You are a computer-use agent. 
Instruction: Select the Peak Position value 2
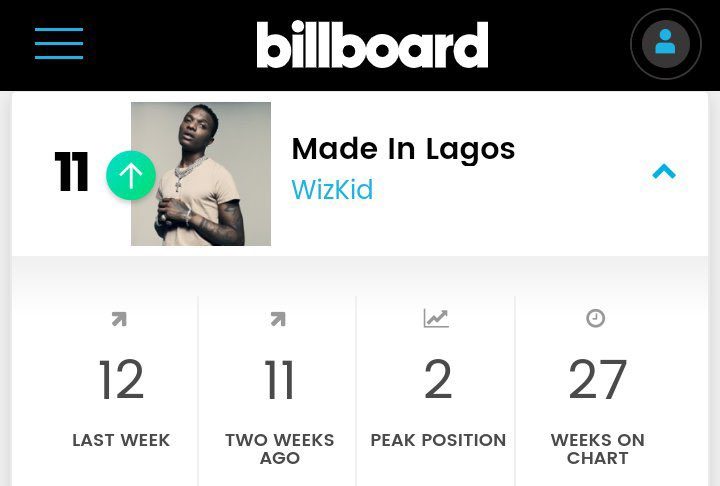pyautogui.click(x=438, y=381)
